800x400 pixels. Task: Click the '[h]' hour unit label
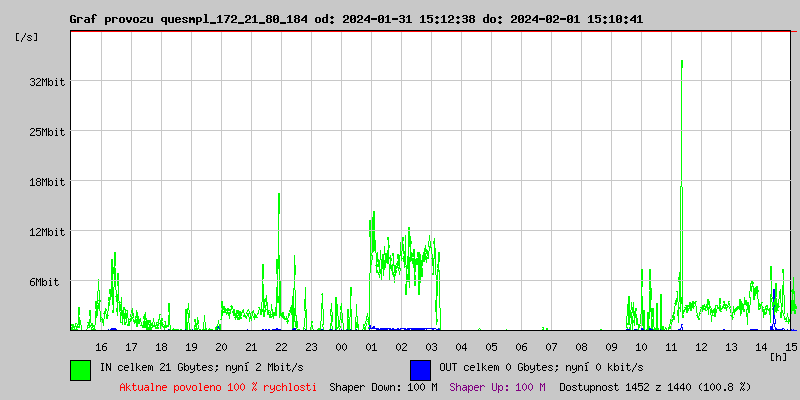[778, 357]
